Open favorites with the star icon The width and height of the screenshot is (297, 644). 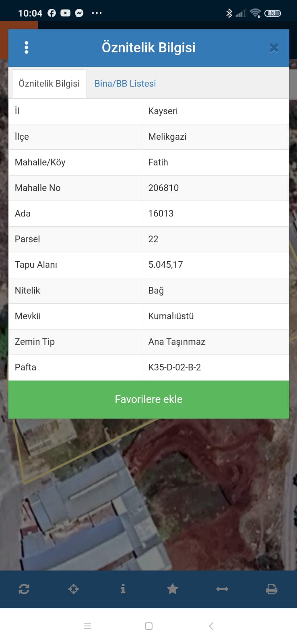point(173,589)
